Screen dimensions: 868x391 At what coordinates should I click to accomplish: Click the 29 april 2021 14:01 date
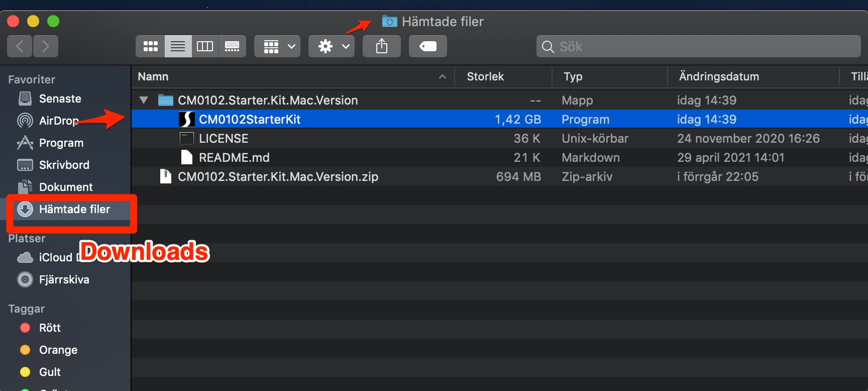[731, 157]
